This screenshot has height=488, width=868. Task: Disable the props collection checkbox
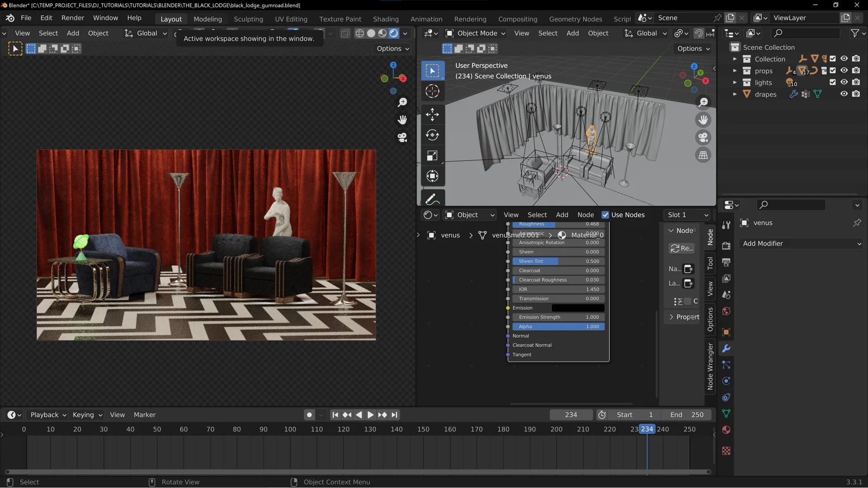[833, 70]
